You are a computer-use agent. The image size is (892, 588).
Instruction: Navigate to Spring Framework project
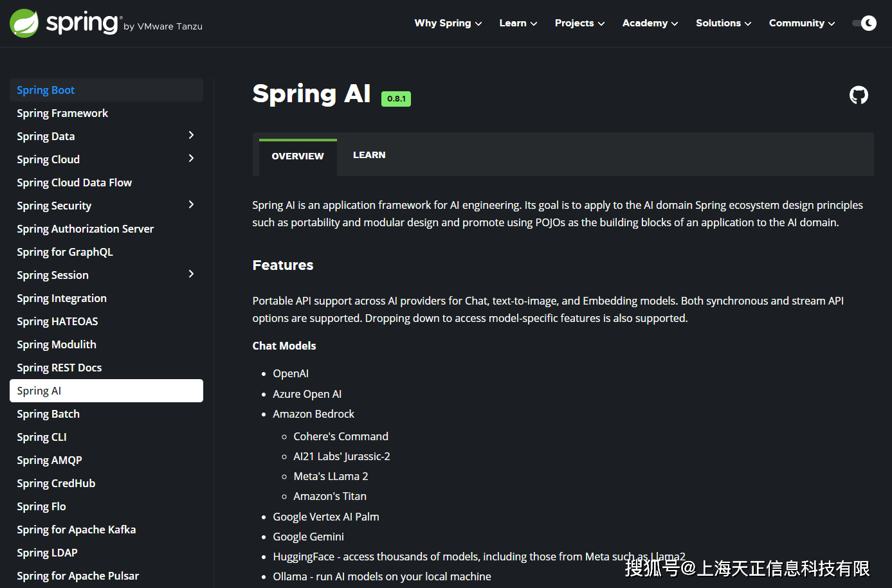click(62, 113)
